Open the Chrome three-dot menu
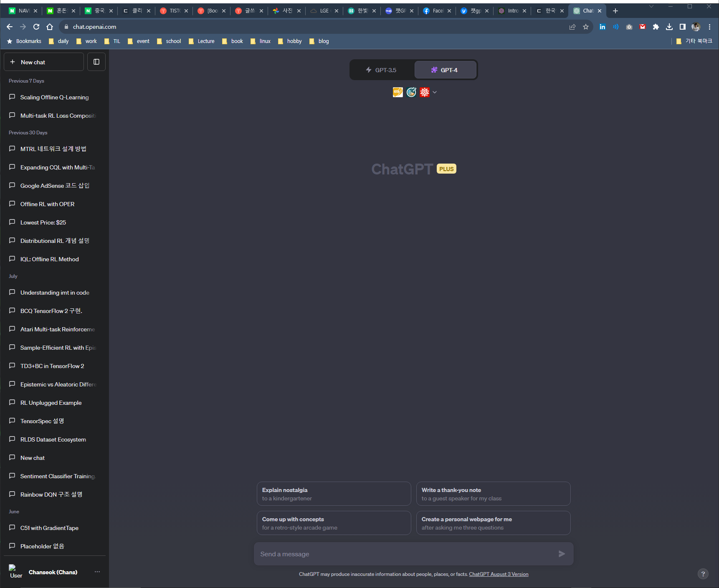This screenshot has height=588, width=719. click(x=709, y=27)
